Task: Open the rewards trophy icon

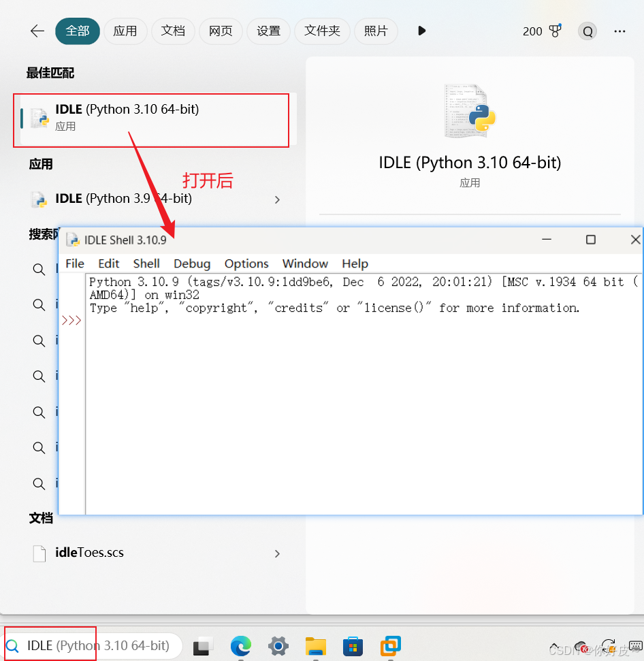Action: [x=556, y=31]
